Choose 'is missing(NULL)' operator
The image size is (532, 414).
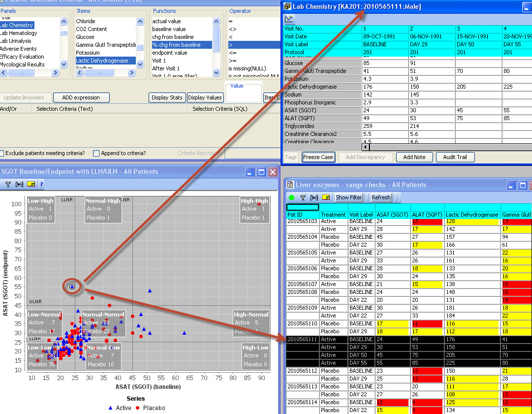tap(247, 68)
